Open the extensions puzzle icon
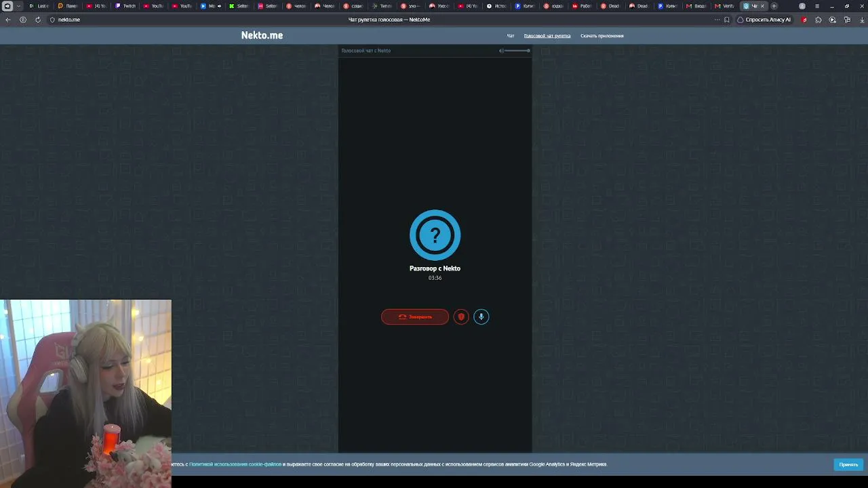Screen dimensions: 868x488 pos(818,20)
